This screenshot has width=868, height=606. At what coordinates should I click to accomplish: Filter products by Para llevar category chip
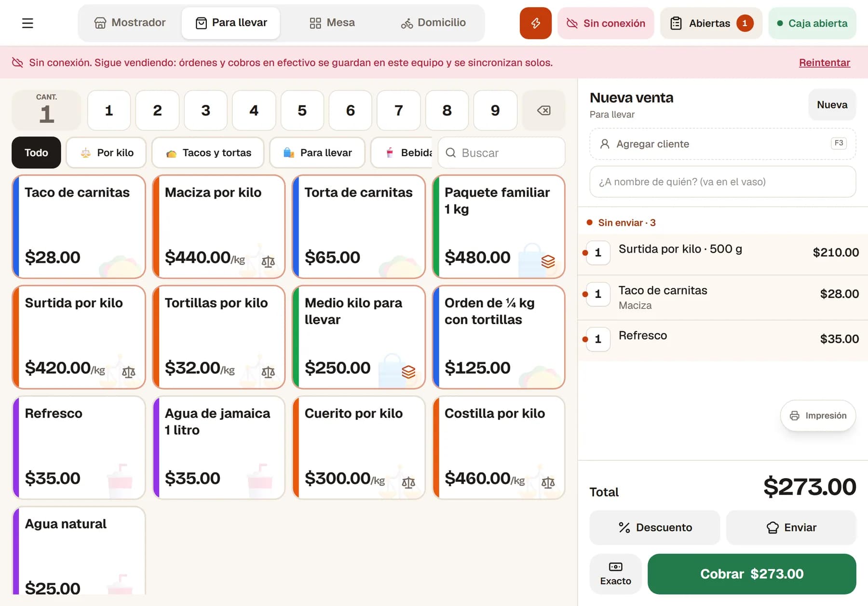point(317,153)
